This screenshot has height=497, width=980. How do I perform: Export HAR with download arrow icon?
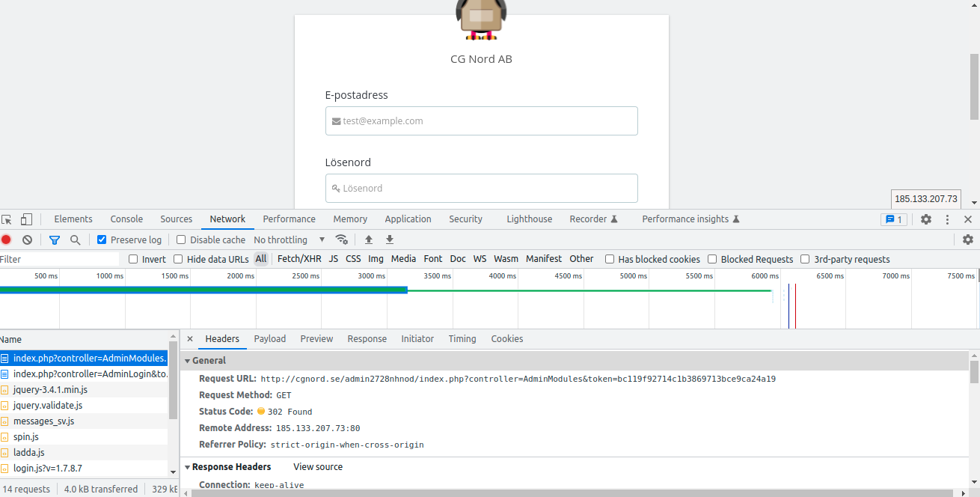pyautogui.click(x=390, y=240)
